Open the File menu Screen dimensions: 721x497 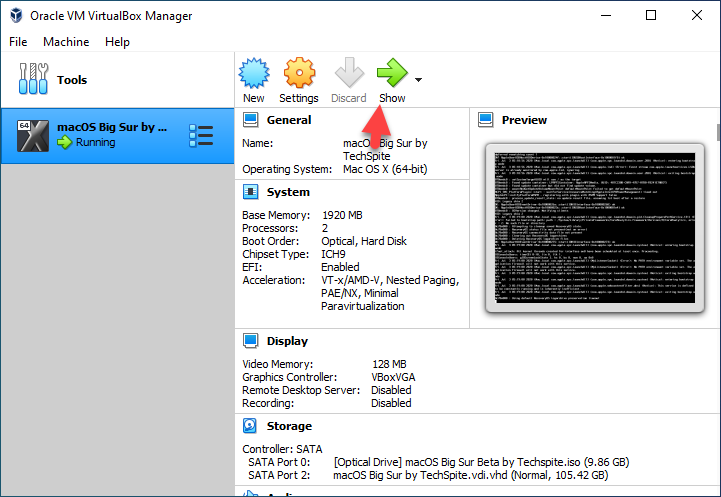click(x=18, y=42)
